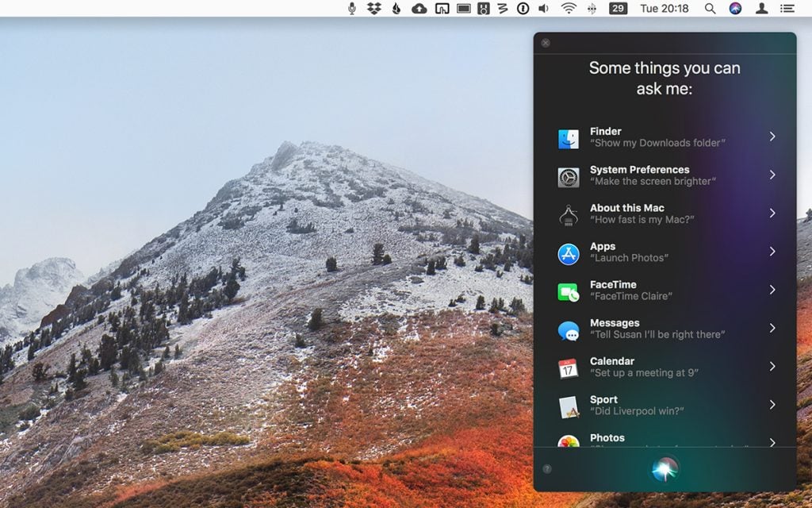Screen dimensions: 812x508
Task: Click the Siri icon in the menu bar
Action: (x=735, y=8)
